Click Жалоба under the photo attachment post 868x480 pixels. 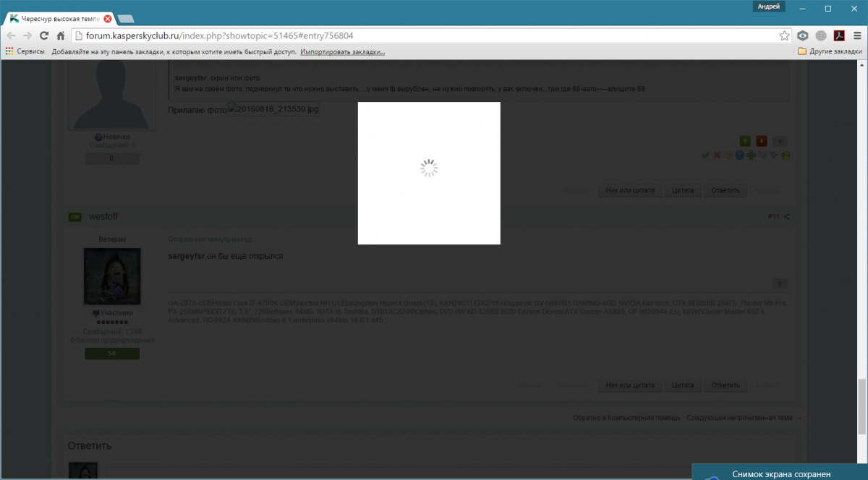(x=576, y=191)
